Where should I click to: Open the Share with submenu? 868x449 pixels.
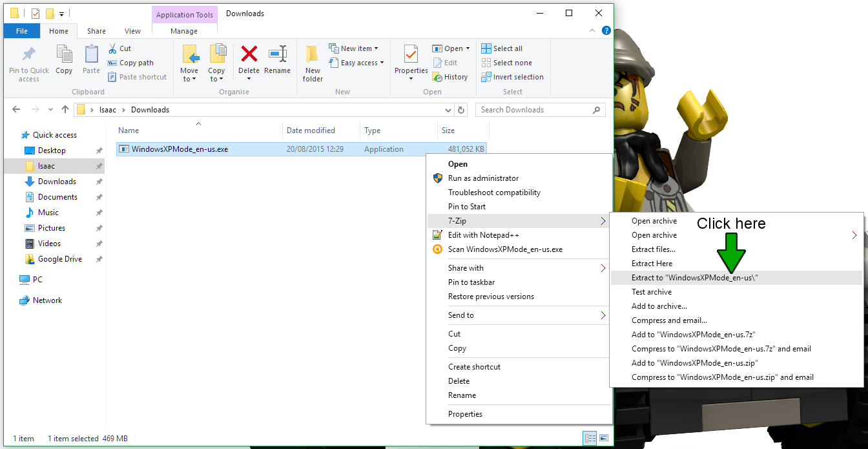coord(519,268)
